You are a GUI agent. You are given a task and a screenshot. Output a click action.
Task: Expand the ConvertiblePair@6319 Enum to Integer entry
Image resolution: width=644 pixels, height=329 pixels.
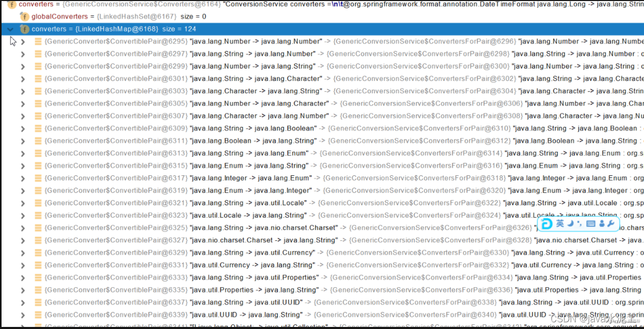click(x=23, y=190)
